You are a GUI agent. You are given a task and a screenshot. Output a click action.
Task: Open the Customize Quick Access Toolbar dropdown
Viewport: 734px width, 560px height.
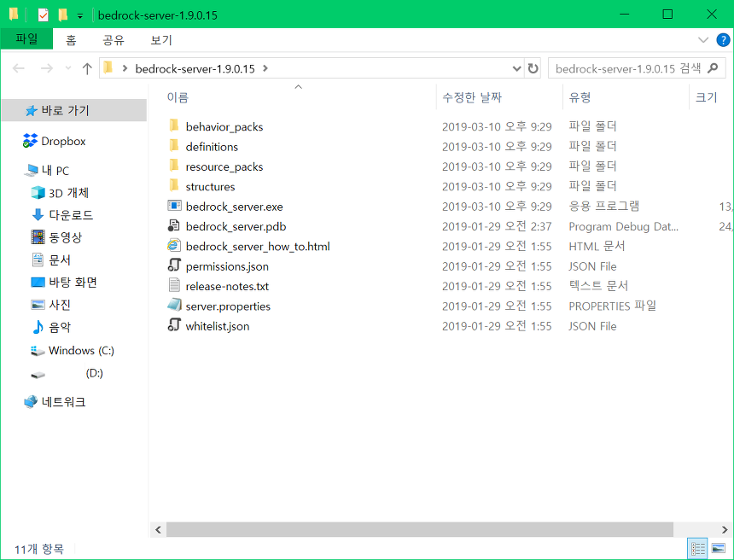[x=80, y=16]
